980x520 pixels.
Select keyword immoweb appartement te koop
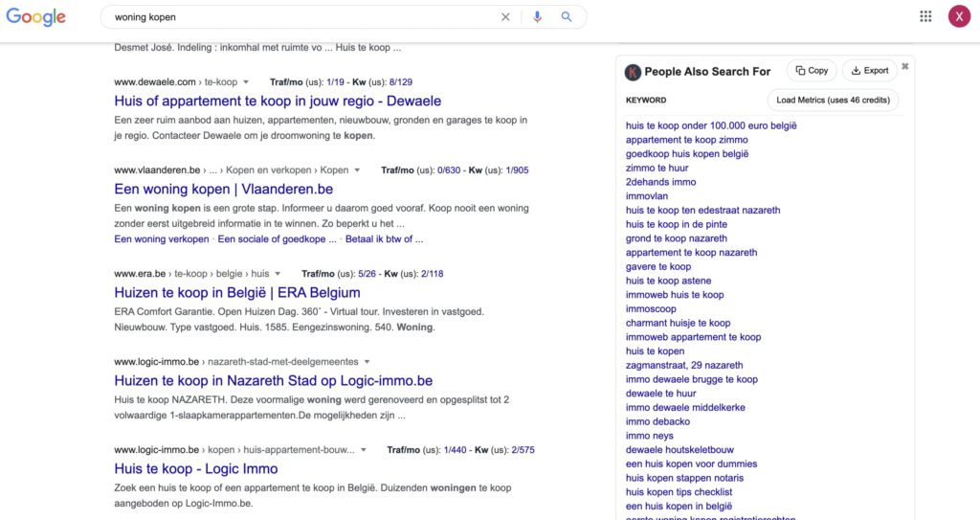[693, 337]
